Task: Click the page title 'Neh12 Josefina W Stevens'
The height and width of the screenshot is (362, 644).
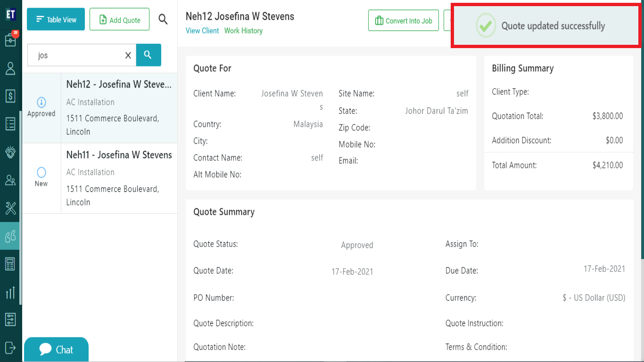Action: [240, 16]
